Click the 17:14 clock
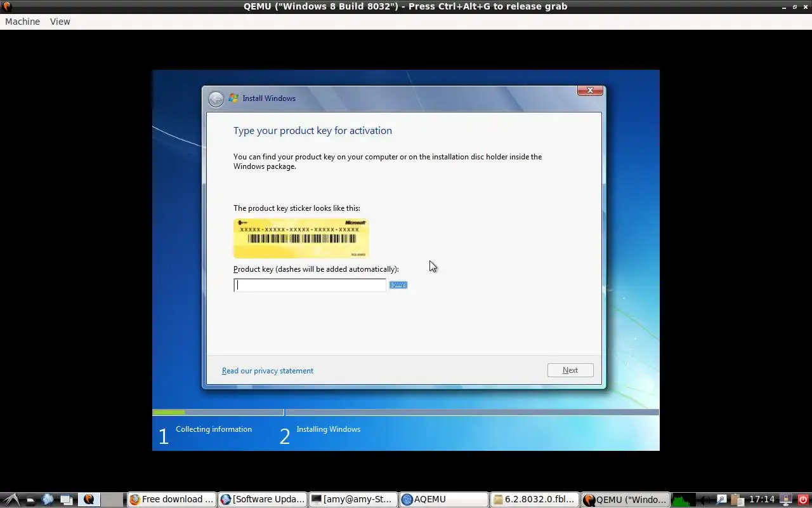Viewport: 812px width, 508px height. point(762,499)
